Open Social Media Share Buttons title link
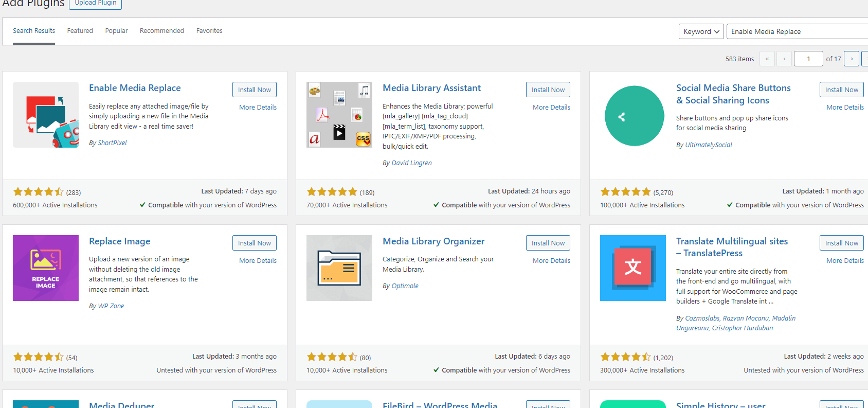This screenshot has height=408, width=868. pyautogui.click(x=733, y=94)
